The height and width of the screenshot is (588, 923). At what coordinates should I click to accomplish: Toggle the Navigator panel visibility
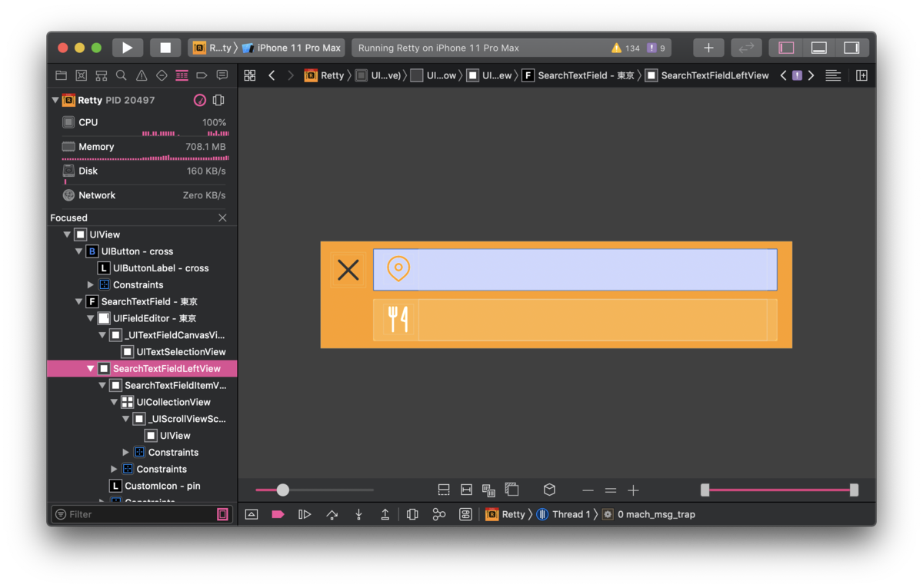(x=786, y=48)
